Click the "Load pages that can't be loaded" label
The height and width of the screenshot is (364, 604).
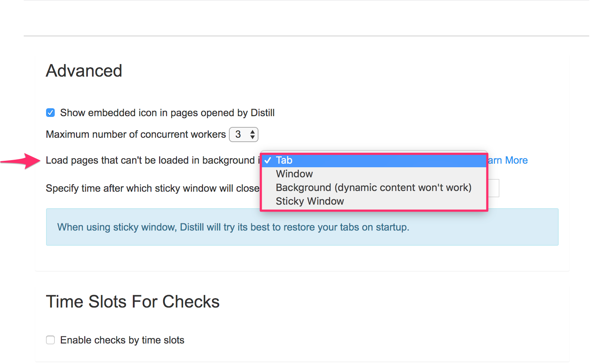click(x=150, y=160)
